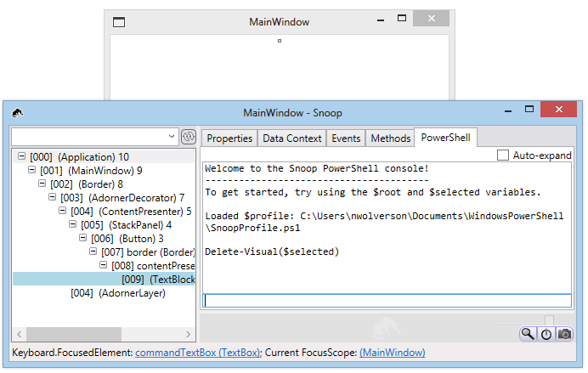The image size is (588, 373).
Task: Enable the Auto-expand checkbox
Action: pos(503,155)
